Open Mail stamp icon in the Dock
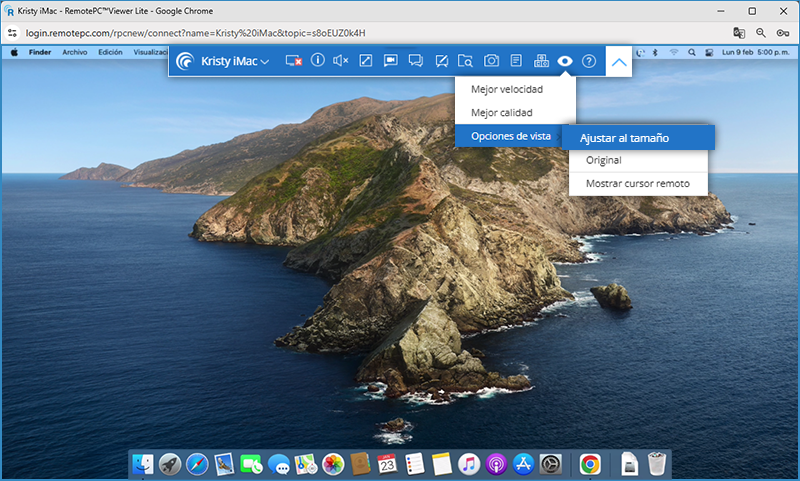The image size is (800, 481). tap(224, 464)
